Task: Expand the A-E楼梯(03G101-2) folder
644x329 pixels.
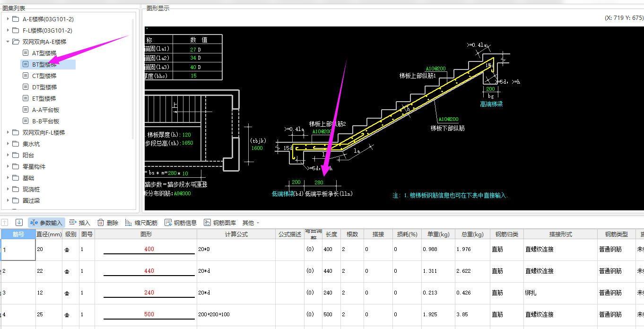Action: click(8, 19)
